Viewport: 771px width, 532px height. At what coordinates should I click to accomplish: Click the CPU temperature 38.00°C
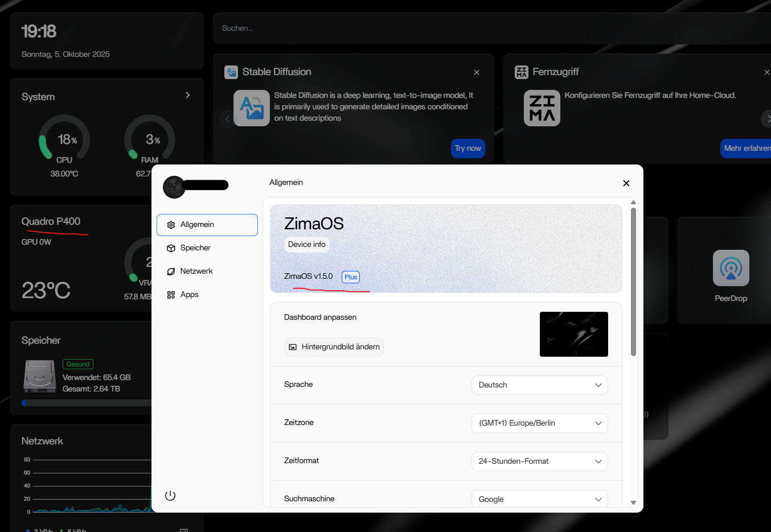[64, 174]
